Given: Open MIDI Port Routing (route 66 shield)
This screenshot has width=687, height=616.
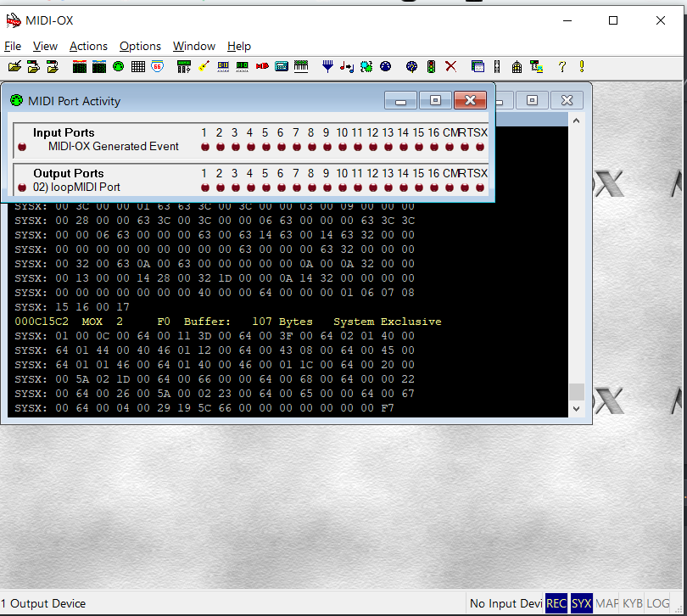Looking at the screenshot, I should [x=157, y=67].
